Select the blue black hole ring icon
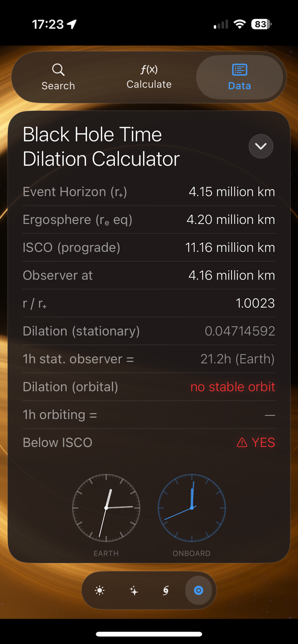The height and width of the screenshot is (644, 298). pos(198,590)
